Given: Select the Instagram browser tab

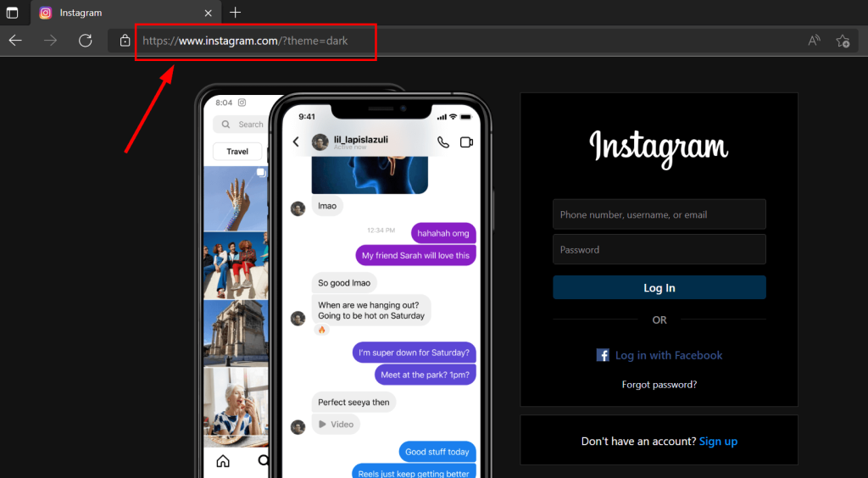Looking at the screenshot, I should [x=126, y=12].
